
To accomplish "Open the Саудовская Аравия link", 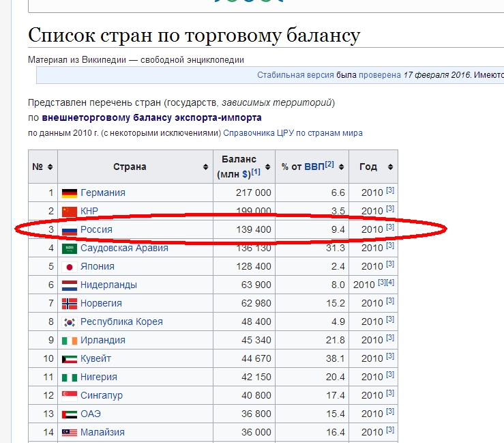I will click(x=124, y=248).
